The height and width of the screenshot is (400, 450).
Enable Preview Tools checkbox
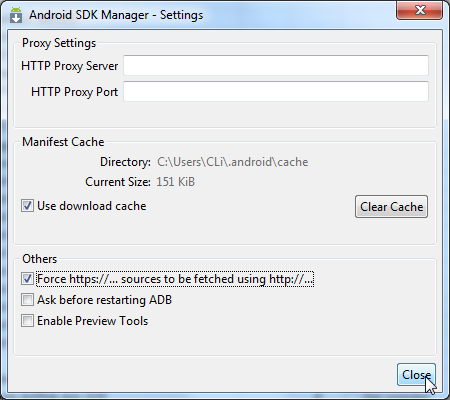point(27,321)
